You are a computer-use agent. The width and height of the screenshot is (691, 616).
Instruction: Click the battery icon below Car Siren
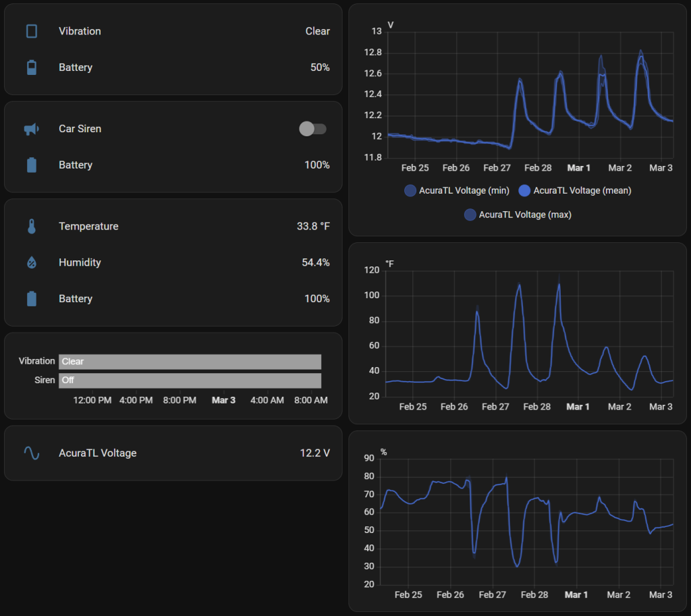point(31,165)
